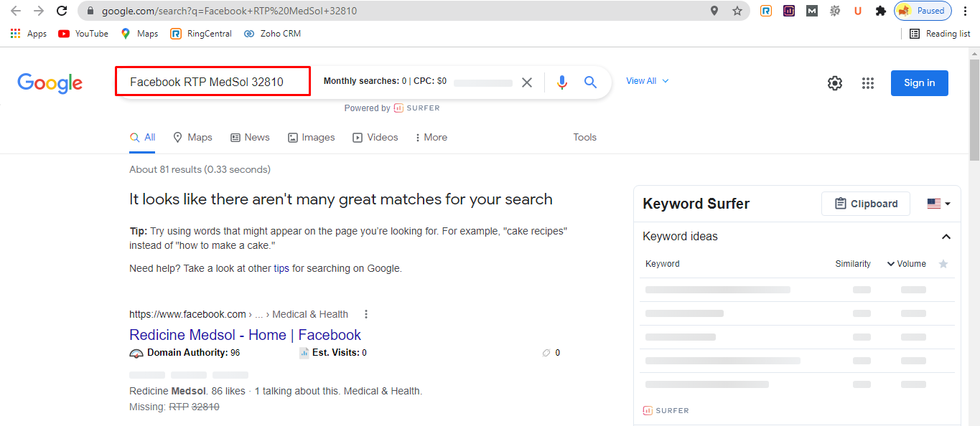This screenshot has height=426, width=980.
Task: Open the MozBar extension icon
Action: 812,11
